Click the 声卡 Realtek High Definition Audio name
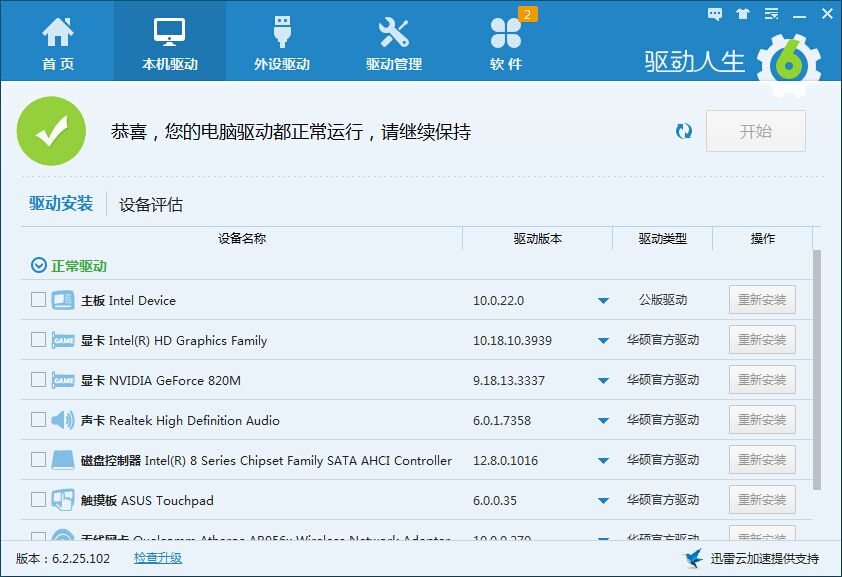This screenshot has width=842, height=577. [x=180, y=420]
